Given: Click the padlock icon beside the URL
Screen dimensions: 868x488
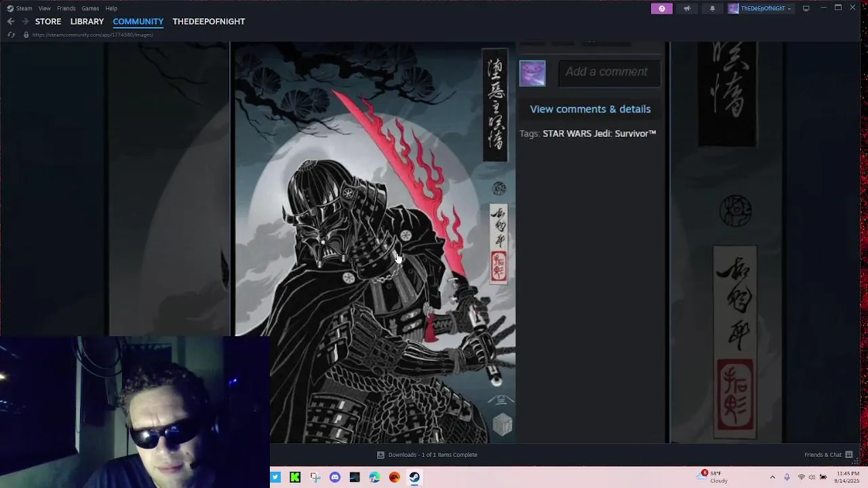Looking at the screenshot, I should [x=26, y=35].
